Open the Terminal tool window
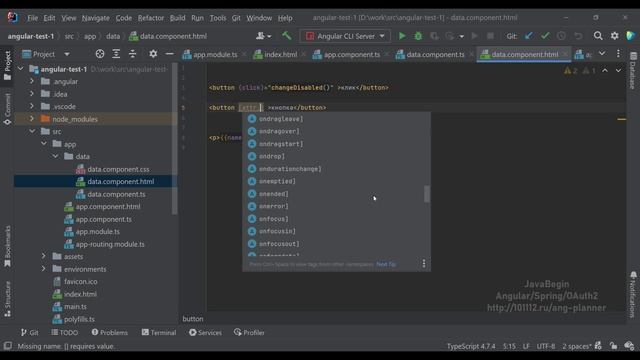This screenshot has width=640, height=360. point(159,333)
